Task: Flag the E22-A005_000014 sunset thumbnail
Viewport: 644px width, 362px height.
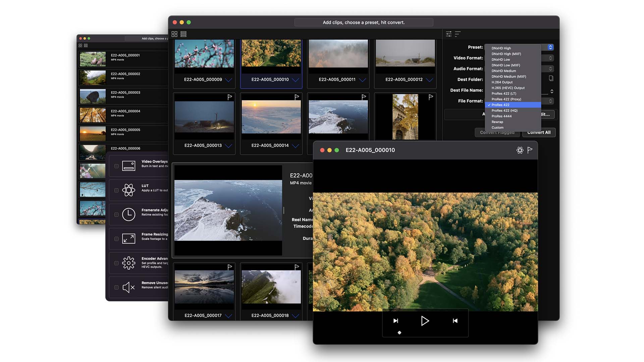Action: tap(297, 97)
